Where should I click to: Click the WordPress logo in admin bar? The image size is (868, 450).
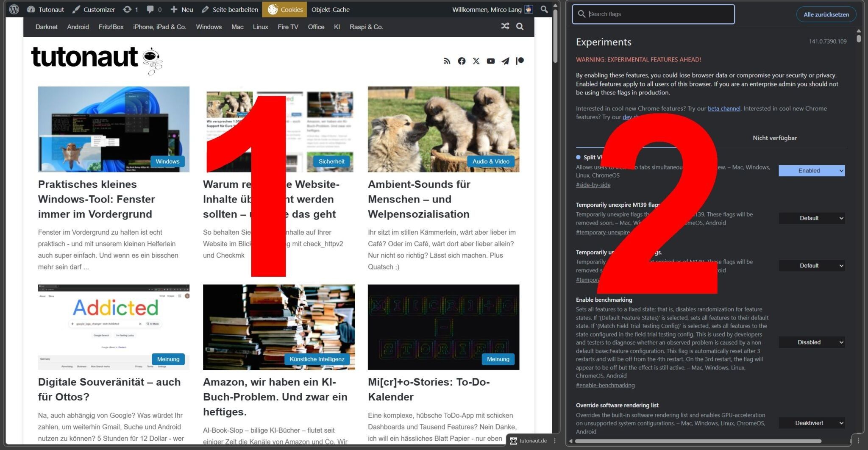click(14, 9)
